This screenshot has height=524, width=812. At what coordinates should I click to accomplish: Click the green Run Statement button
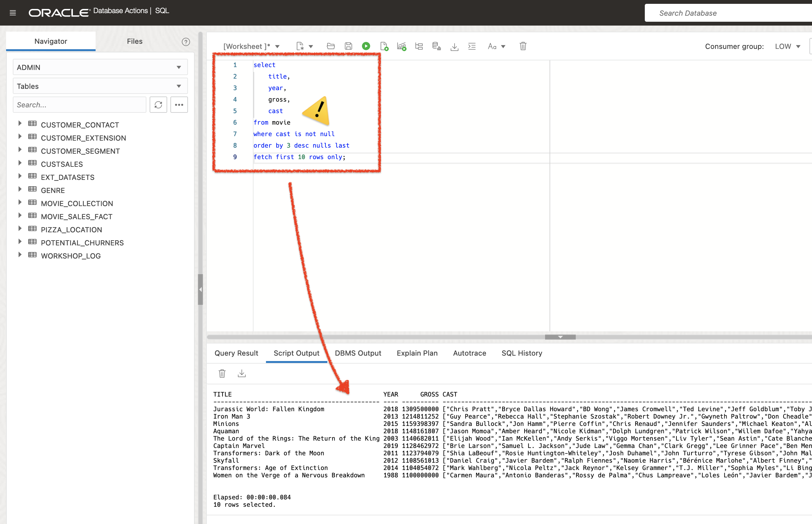pyautogui.click(x=366, y=46)
